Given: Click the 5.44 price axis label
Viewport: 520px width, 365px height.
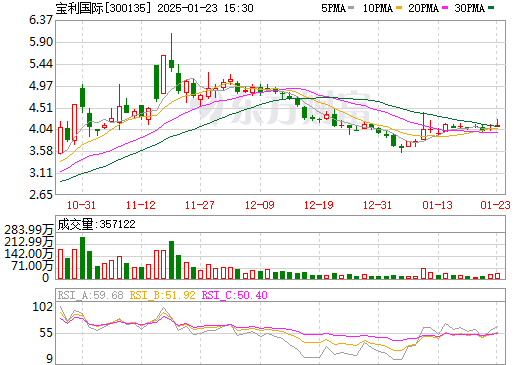Looking at the screenshot, I should click(41, 64).
